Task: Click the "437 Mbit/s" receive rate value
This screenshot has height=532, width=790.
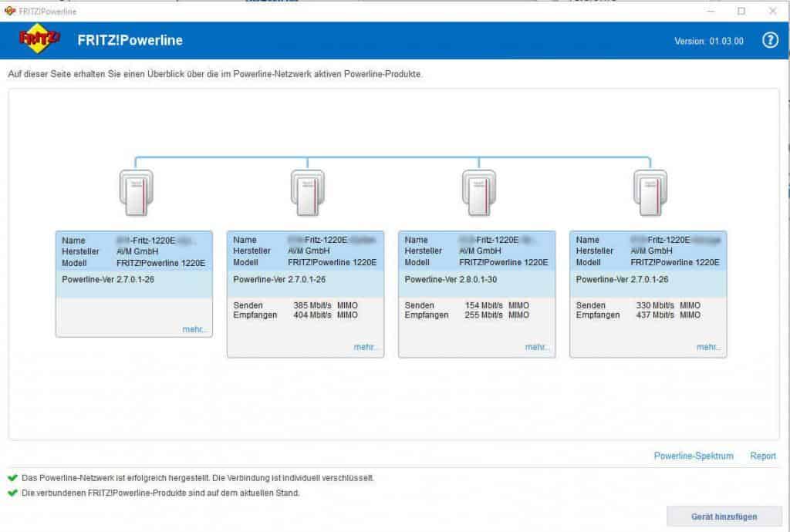Action: click(655, 315)
